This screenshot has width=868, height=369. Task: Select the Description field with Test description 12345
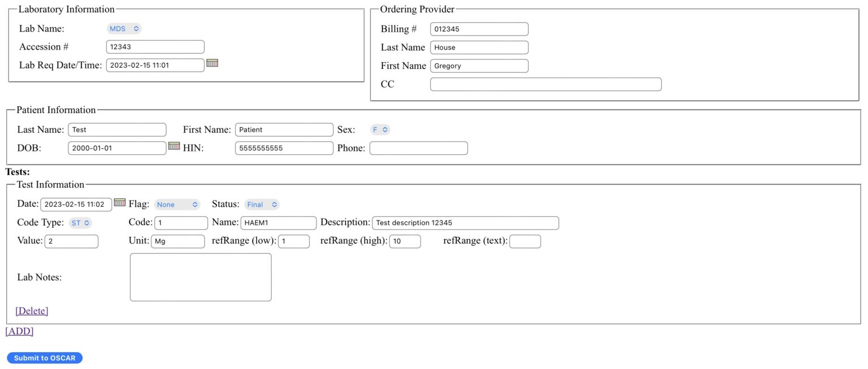(465, 222)
